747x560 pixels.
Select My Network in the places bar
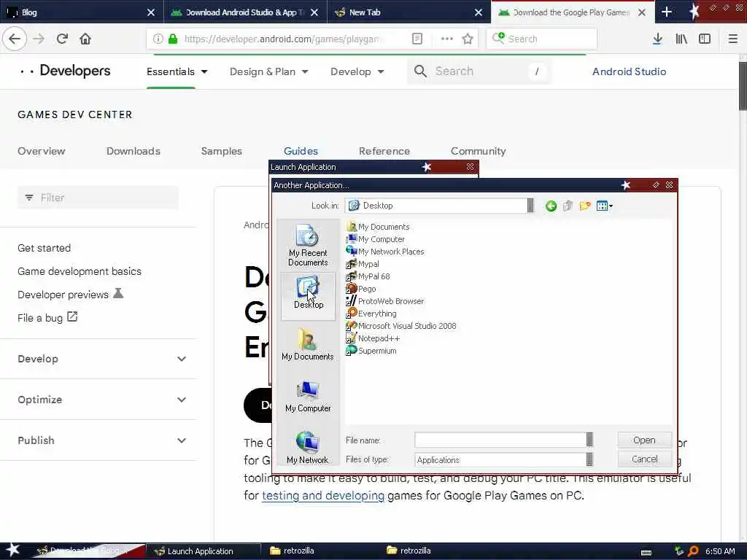click(x=308, y=448)
